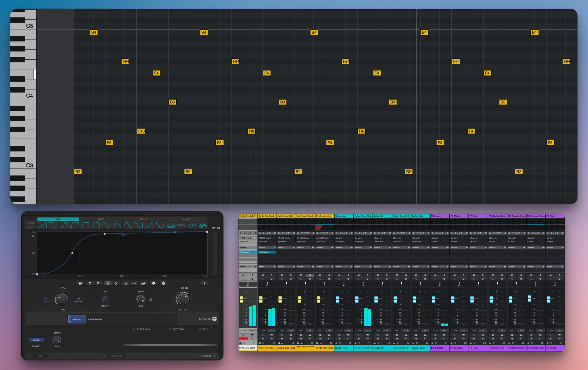
Task: Shift the curve left with the arrow
Action: click(108, 283)
